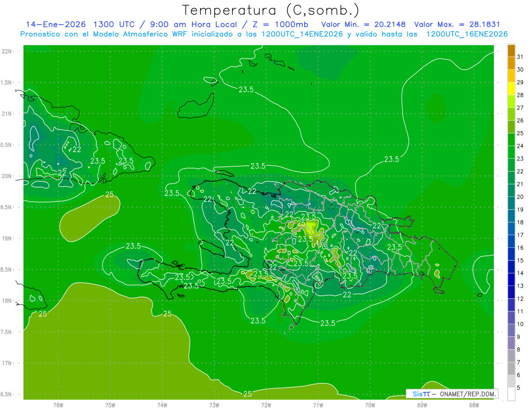Click the '29' label on the color bar

[520, 82]
